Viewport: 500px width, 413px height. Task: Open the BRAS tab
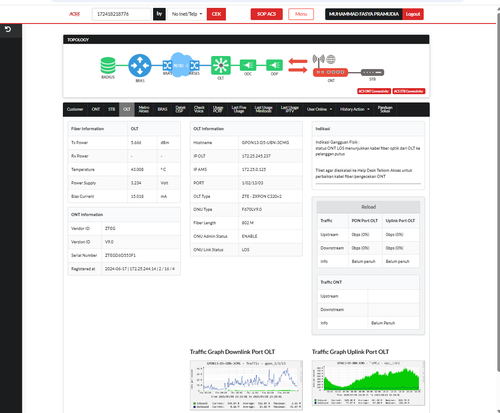[x=162, y=109]
